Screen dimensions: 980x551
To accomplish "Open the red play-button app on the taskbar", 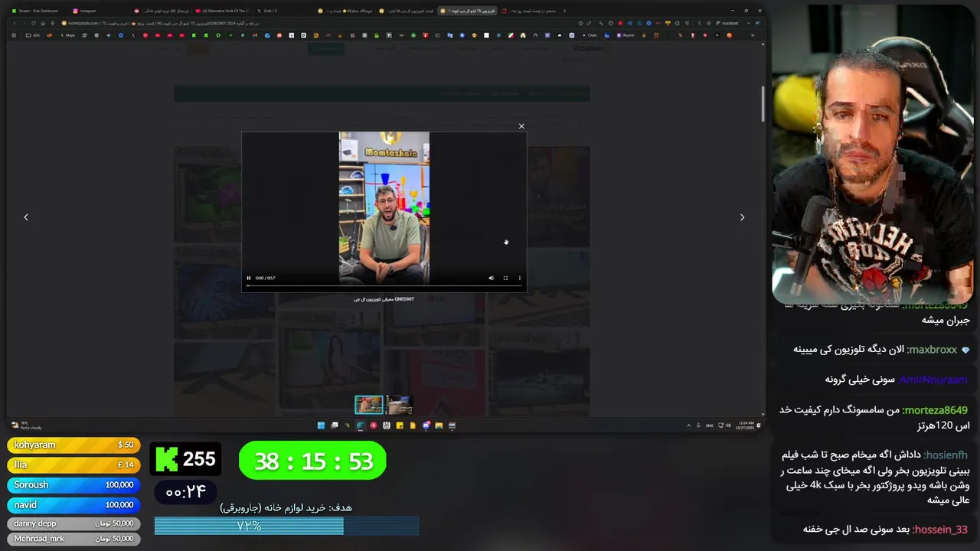I will pyautogui.click(x=374, y=425).
